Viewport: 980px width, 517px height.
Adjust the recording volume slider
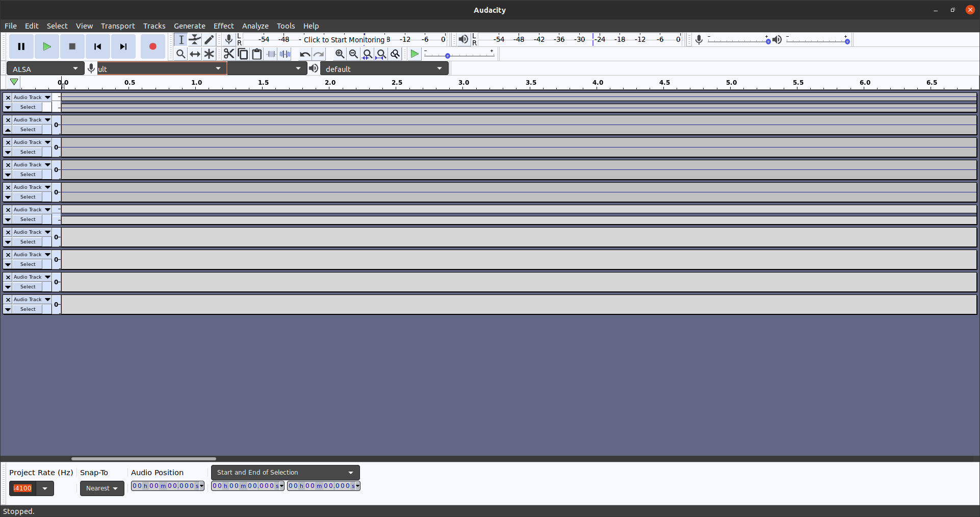(739, 40)
